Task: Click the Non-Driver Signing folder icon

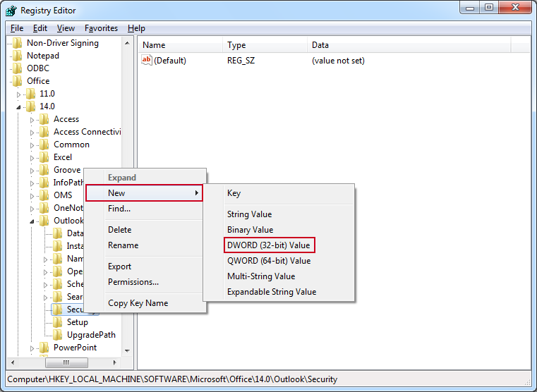Action: pyautogui.click(x=17, y=43)
